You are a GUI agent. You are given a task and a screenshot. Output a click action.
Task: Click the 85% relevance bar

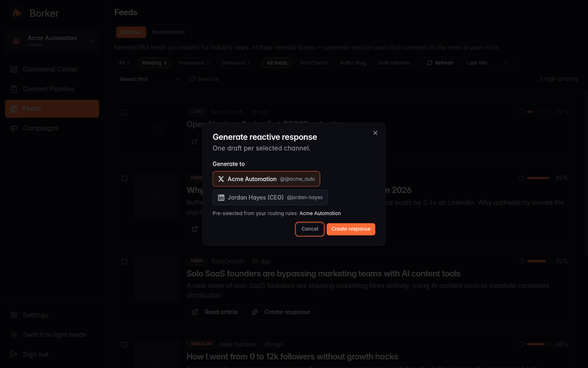(539, 178)
